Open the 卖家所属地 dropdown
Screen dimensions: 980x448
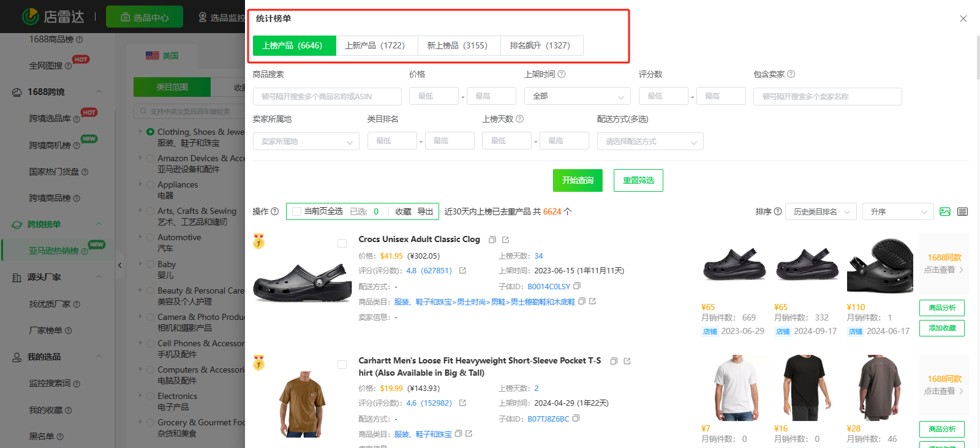306,141
